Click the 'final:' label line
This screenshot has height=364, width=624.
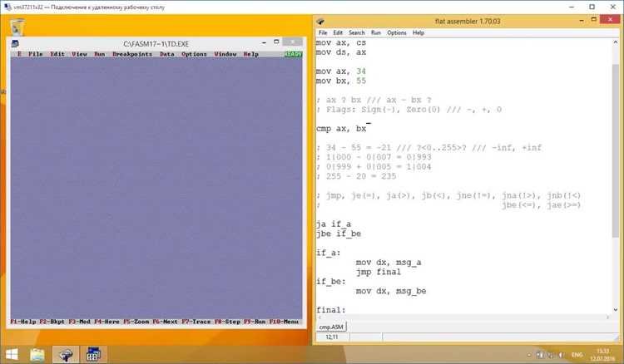(x=331, y=309)
